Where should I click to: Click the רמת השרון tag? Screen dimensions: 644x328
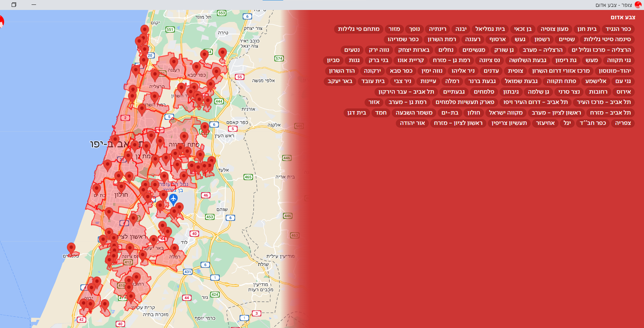[442, 39]
